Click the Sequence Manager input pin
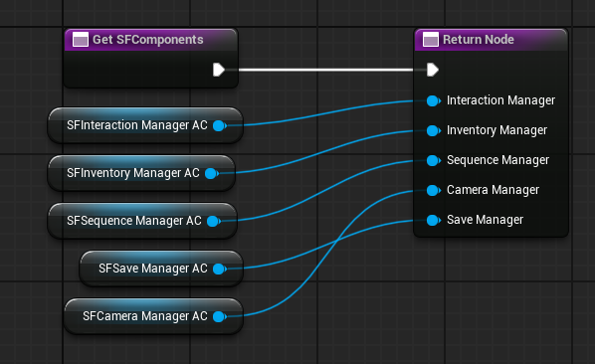 pyautogui.click(x=434, y=161)
